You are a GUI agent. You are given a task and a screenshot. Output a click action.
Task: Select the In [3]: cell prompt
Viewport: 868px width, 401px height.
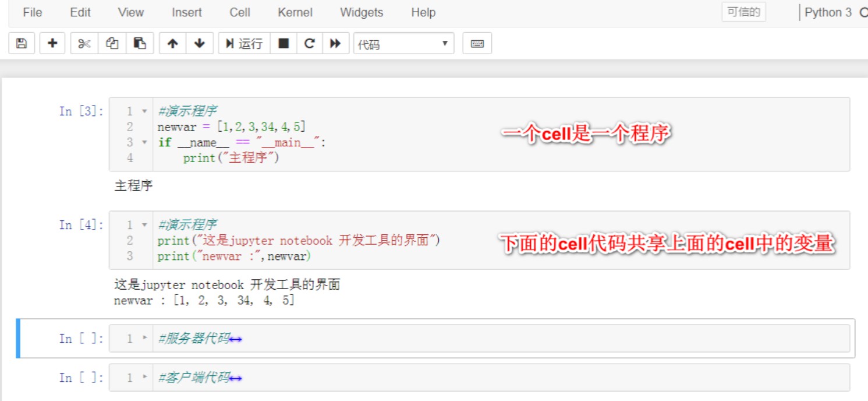click(x=82, y=111)
